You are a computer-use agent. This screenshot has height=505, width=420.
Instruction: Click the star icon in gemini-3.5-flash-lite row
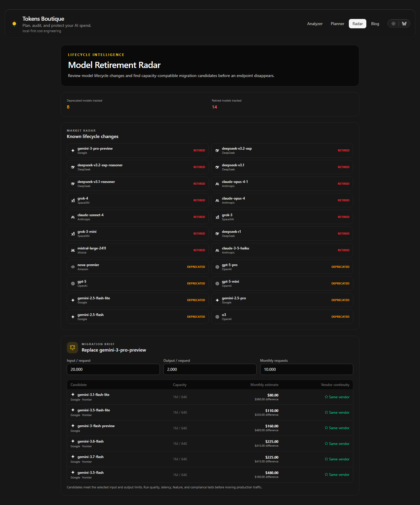tap(326, 413)
